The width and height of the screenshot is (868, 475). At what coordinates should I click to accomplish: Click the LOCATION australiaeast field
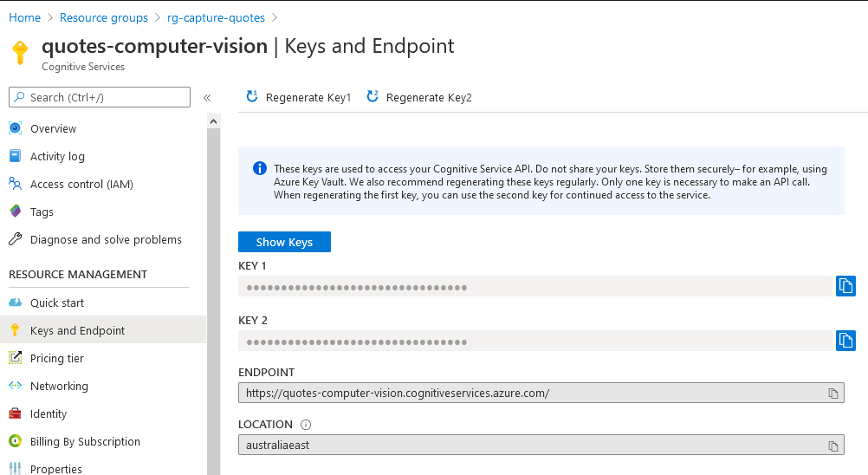click(541, 446)
